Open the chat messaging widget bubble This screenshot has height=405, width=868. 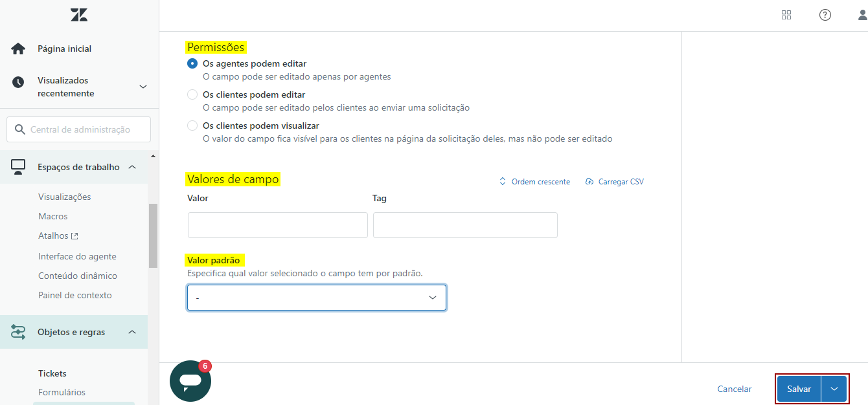[190, 382]
